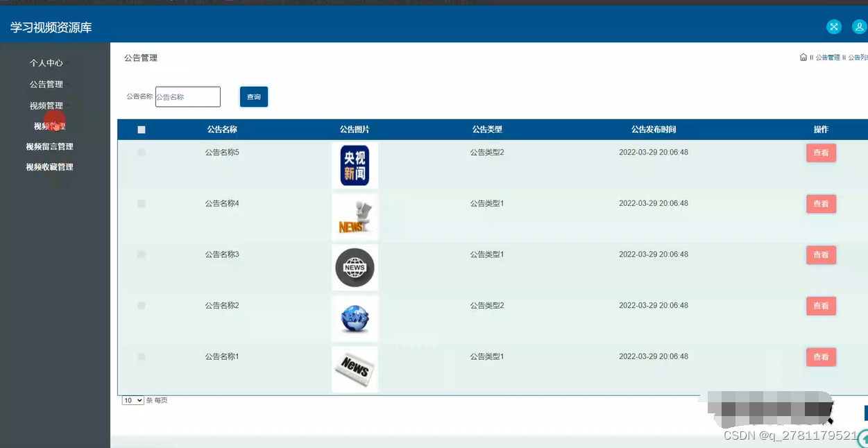Image resolution: width=868 pixels, height=448 pixels.
Task: Open the newspaper image for 公告名称1
Action: tap(355, 369)
